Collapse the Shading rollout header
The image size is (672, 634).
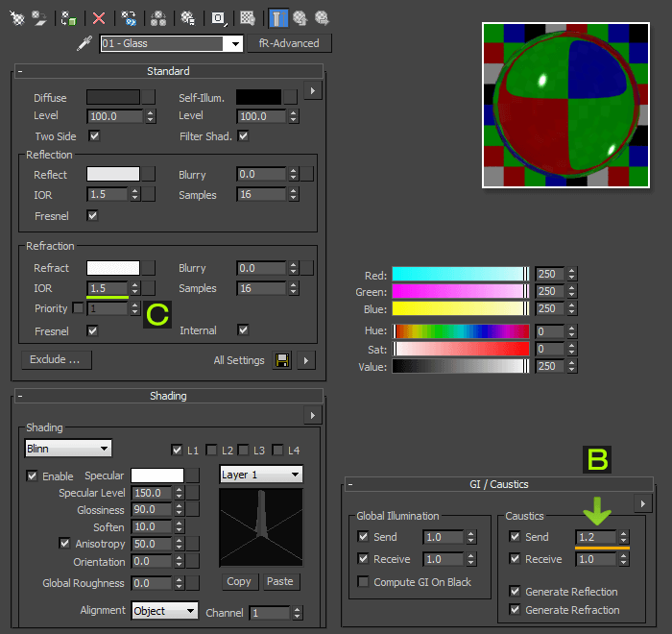[x=168, y=396]
